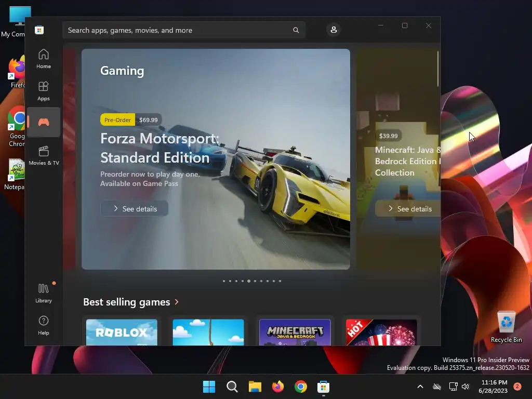Click the Forza Motorsport banner image
532x399 pixels.
click(216, 159)
